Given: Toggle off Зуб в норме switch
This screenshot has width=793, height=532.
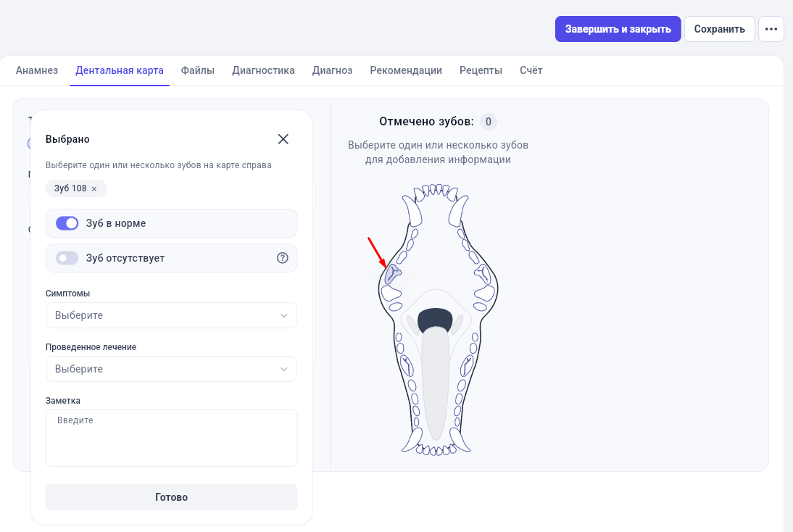Looking at the screenshot, I should (67, 223).
